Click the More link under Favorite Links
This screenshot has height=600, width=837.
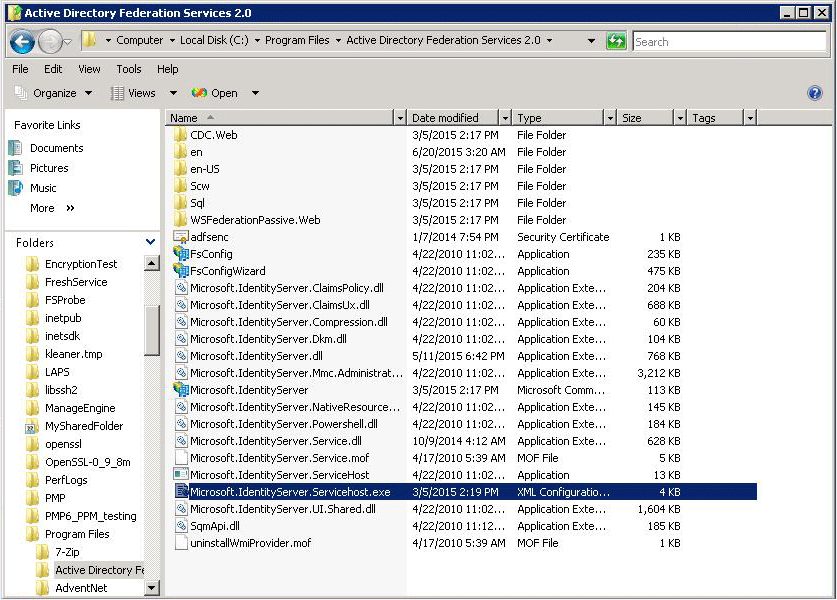click(42, 208)
